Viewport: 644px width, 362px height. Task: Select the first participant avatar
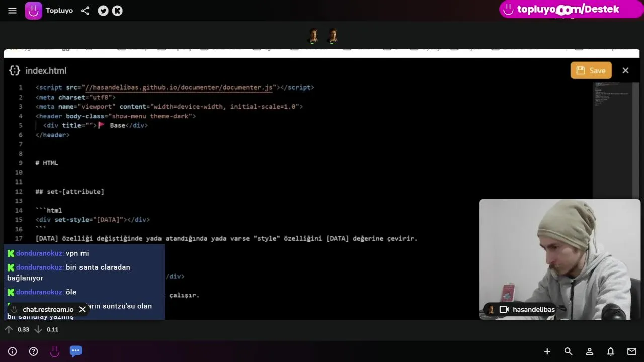pyautogui.click(x=313, y=36)
